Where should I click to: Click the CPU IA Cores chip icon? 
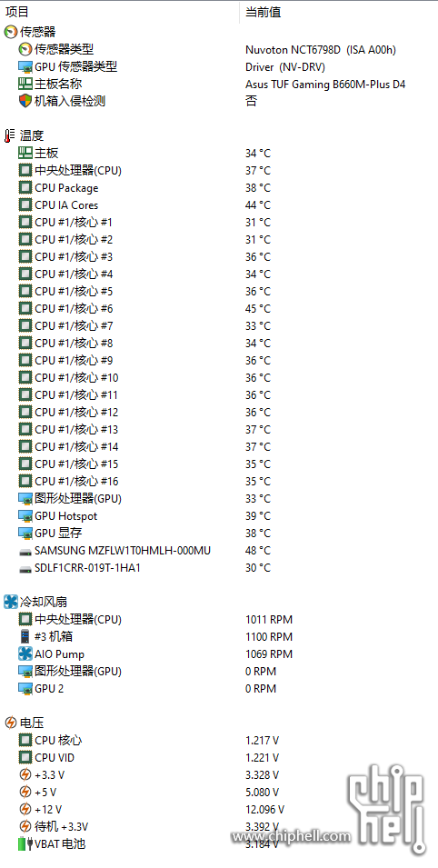[25, 205]
